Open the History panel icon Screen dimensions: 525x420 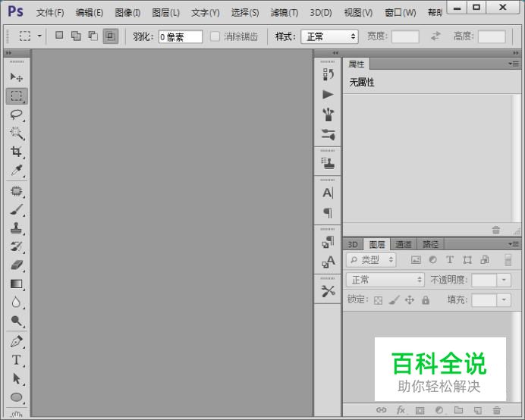pyautogui.click(x=328, y=74)
